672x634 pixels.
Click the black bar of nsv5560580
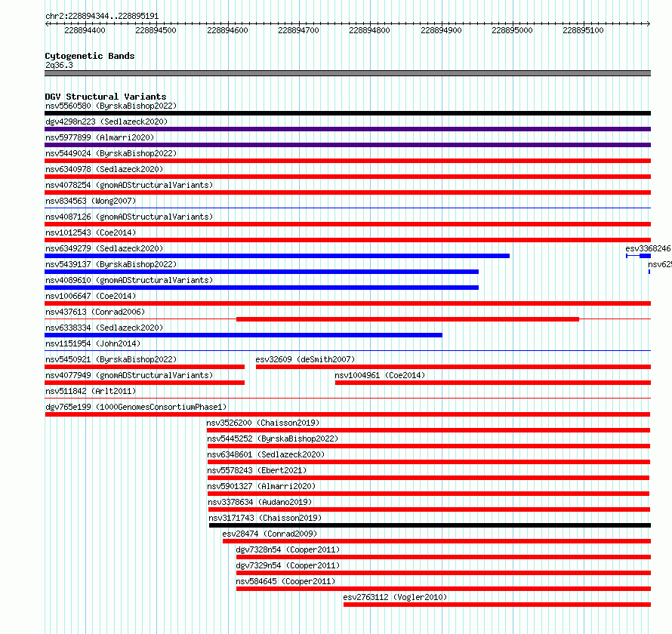pyautogui.click(x=347, y=113)
